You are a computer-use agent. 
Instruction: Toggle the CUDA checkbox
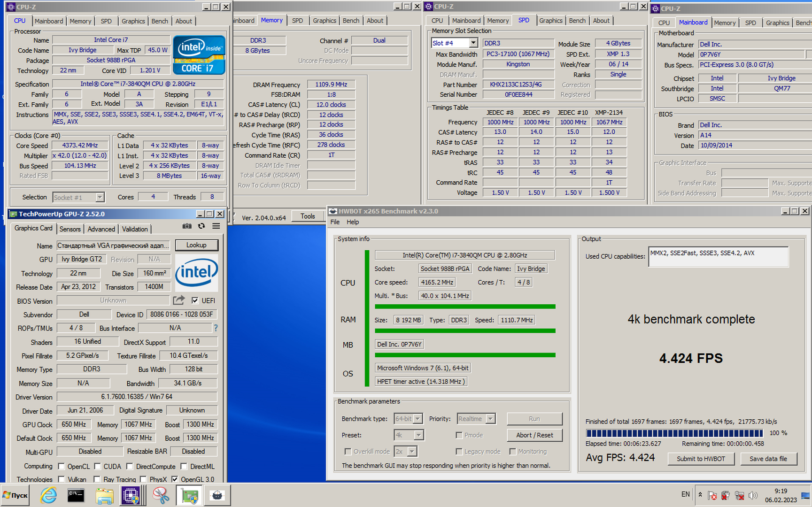(x=97, y=466)
